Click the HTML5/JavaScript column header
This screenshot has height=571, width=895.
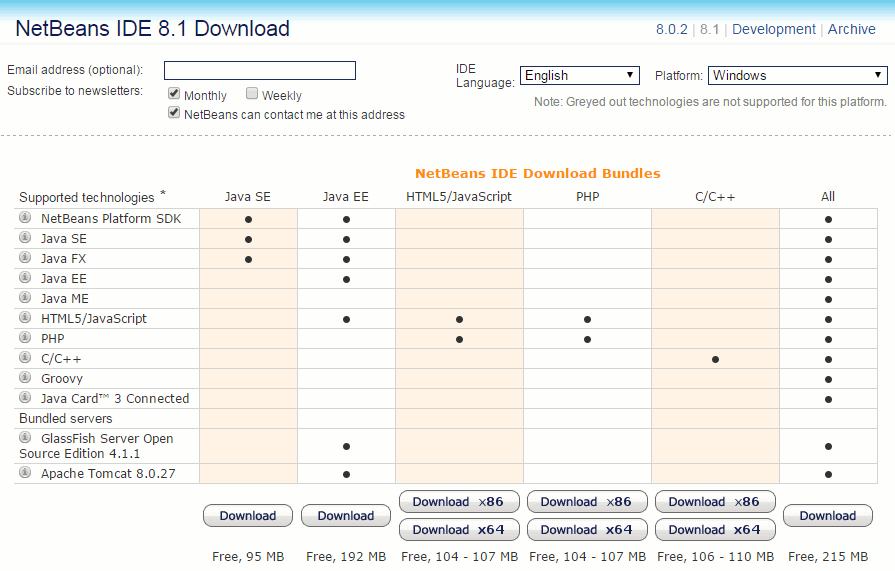pos(459,197)
